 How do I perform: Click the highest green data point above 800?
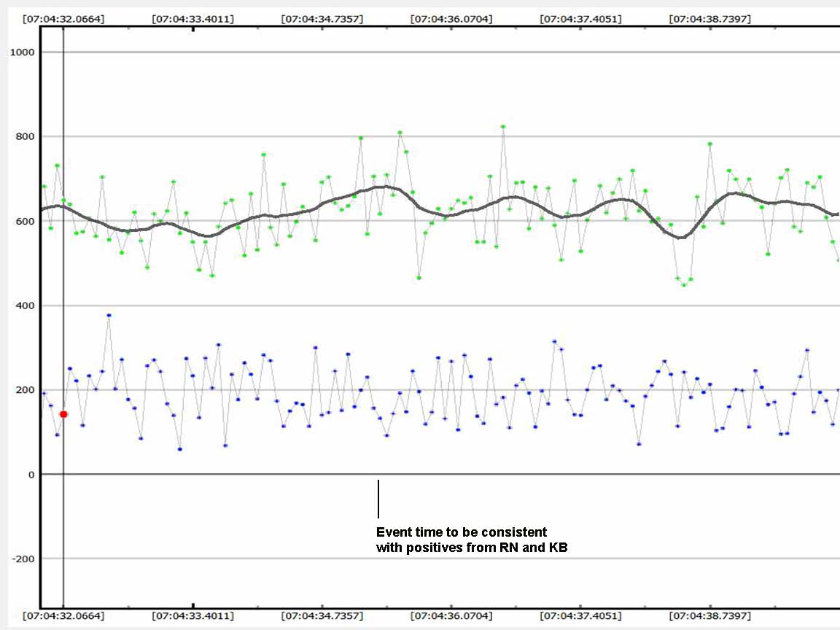503,127
